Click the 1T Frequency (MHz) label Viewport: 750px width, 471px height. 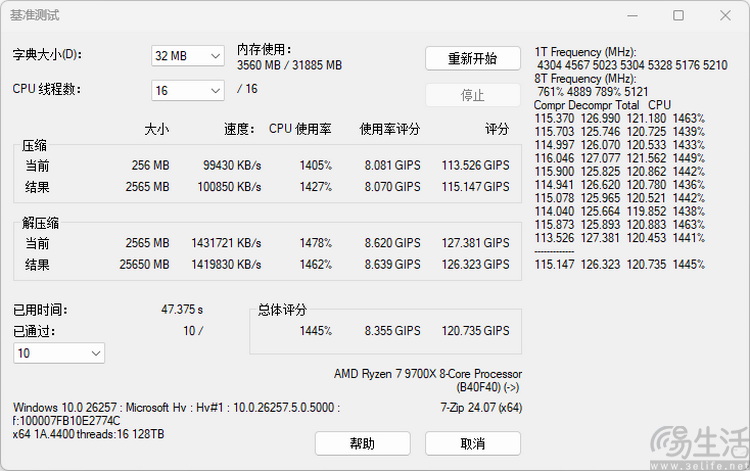[x=585, y=52]
